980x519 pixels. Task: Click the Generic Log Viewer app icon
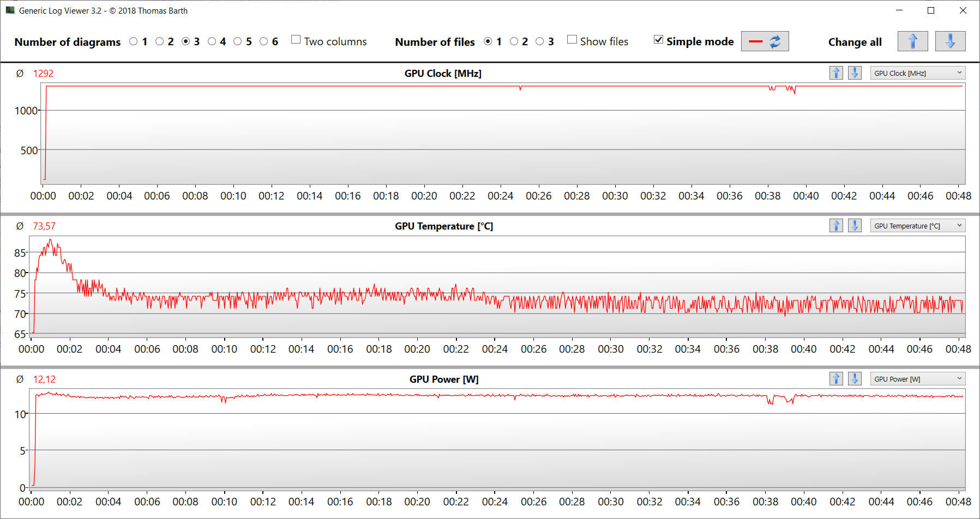pyautogui.click(x=10, y=10)
